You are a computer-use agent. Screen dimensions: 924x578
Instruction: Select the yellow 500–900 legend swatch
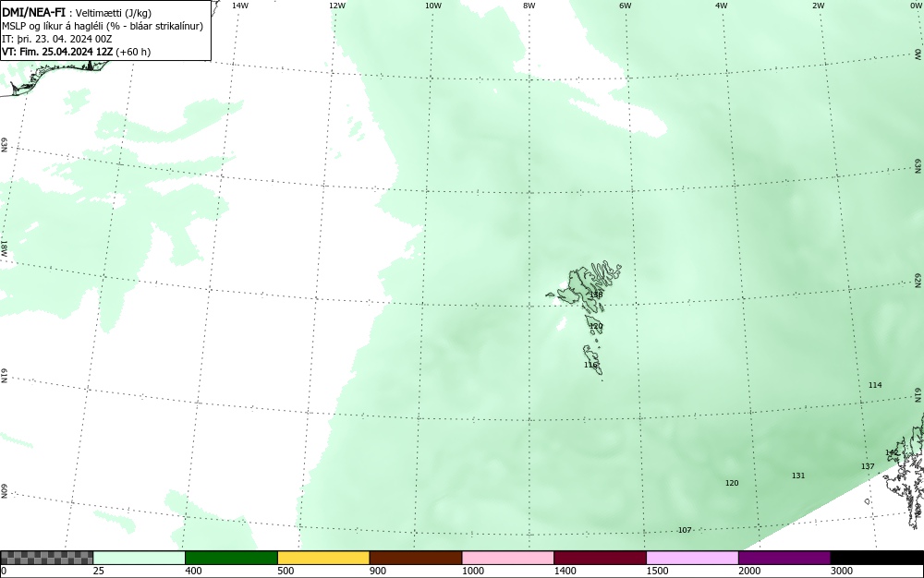click(323, 558)
